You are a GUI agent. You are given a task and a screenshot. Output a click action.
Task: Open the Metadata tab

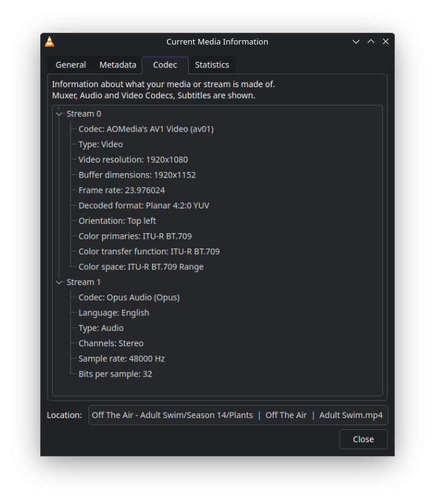(x=118, y=65)
